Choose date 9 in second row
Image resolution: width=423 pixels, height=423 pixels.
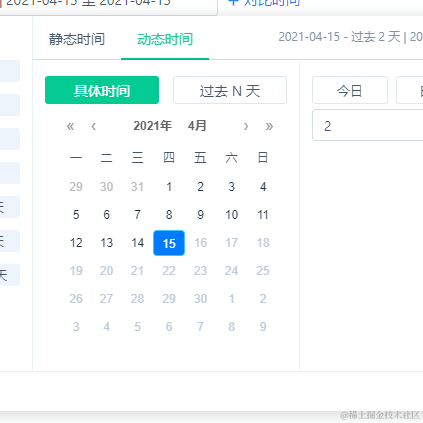point(200,215)
